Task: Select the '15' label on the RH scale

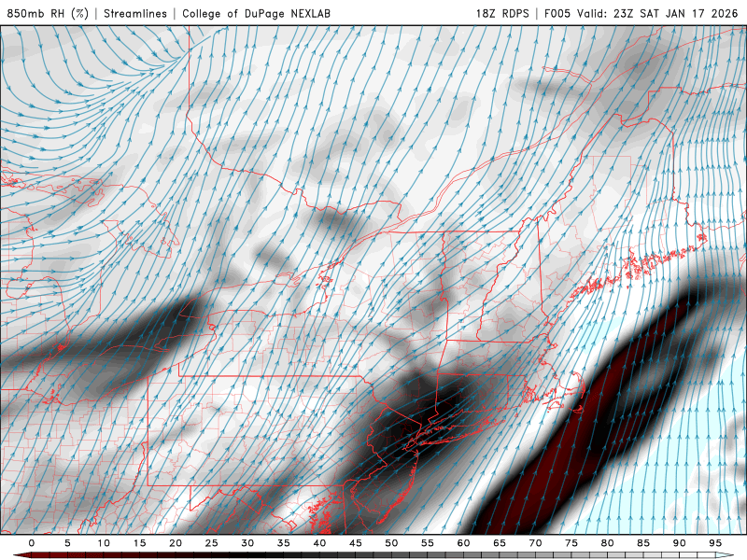Action: coord(139,543)
